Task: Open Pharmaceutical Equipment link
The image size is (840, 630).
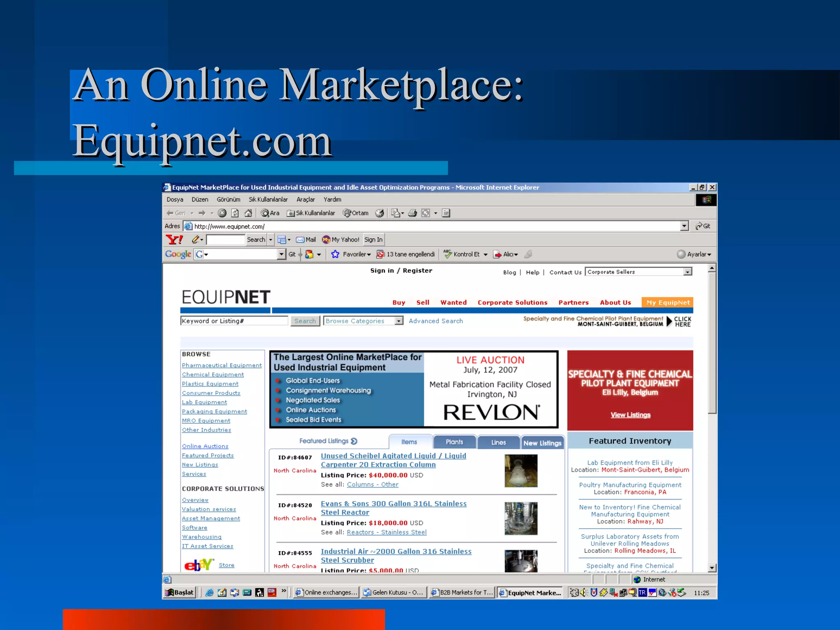Action: point(221,365)
